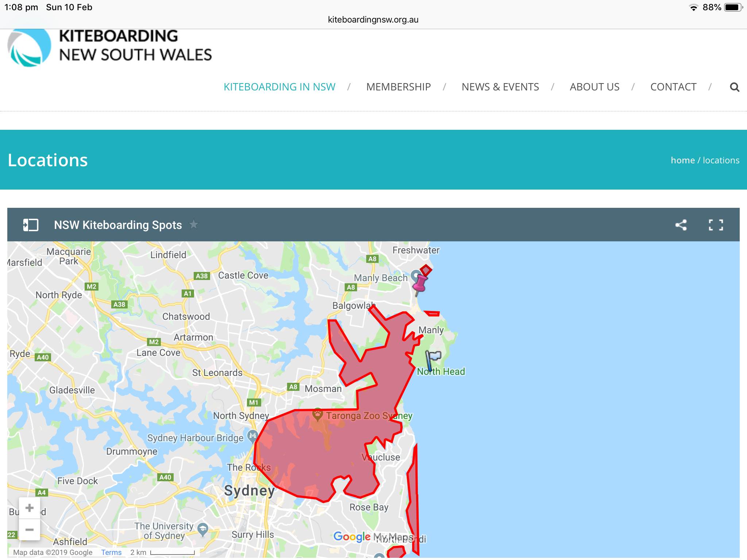Viewport: 747px width, 560px height.
Task: Go to News & Events
Action: pyautogui.click(x=500, y=87)
